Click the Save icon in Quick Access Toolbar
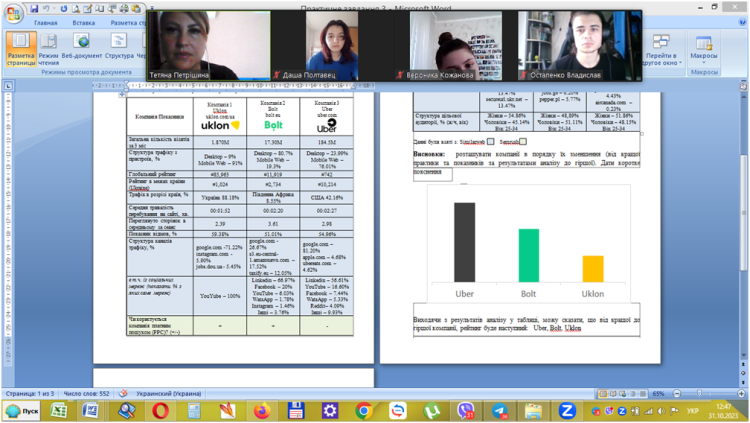750x423 pixels. (33, 8)
